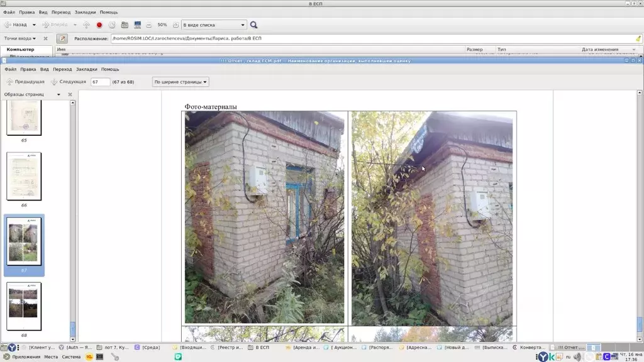Open the 'В виде списка' view dropdown
Screen dimensions: 644x362
[x=214, y=25]
